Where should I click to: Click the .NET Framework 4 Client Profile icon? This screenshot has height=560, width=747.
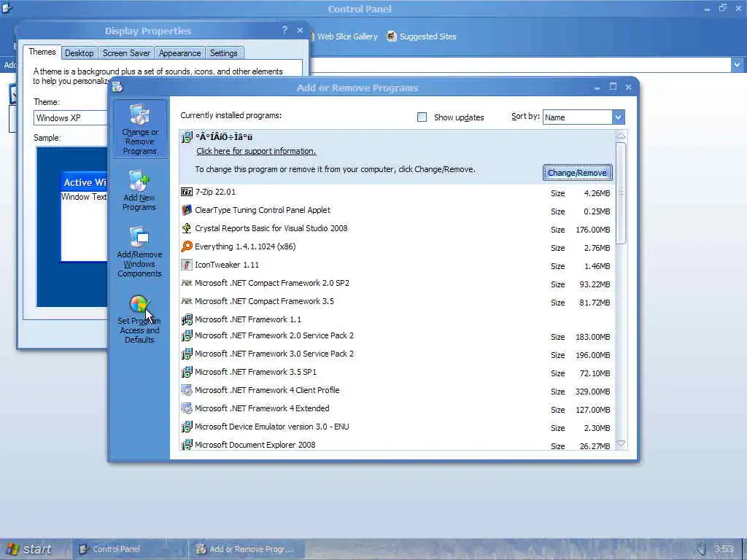(x=187, y=391)
